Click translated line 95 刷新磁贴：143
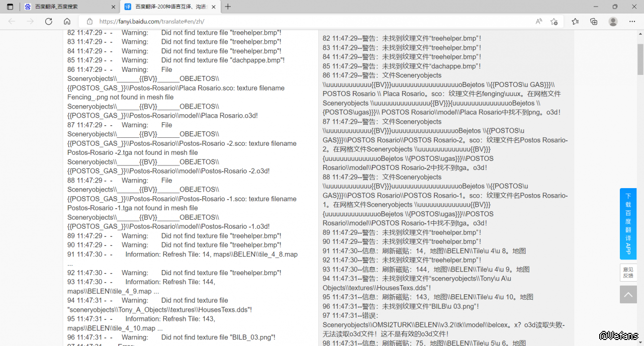 pos(428,297)
